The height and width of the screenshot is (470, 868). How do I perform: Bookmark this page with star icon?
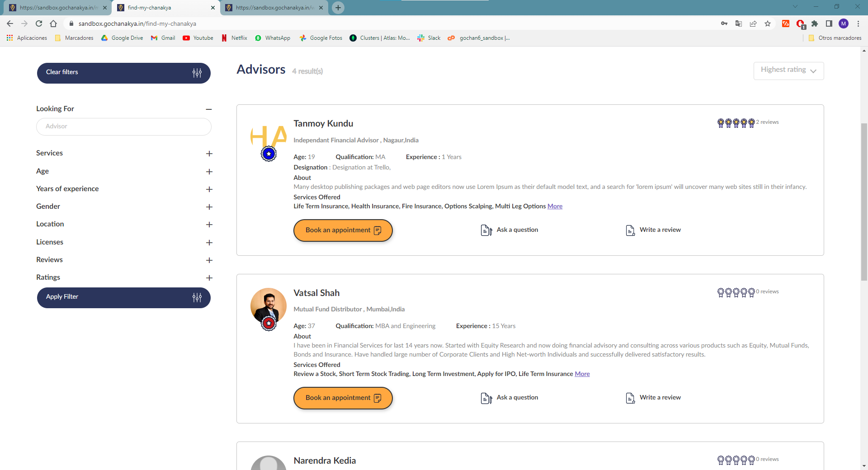(x=768, y=23)
